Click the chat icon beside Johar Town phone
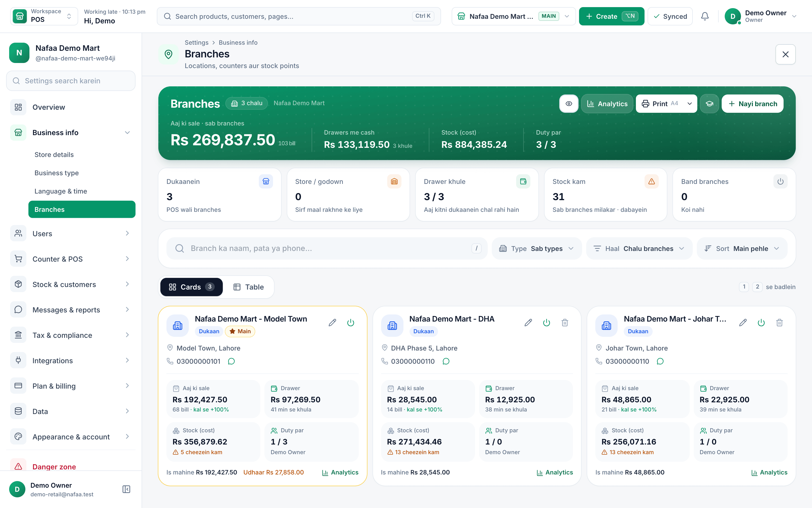The image size is (812, 508). 660,361
